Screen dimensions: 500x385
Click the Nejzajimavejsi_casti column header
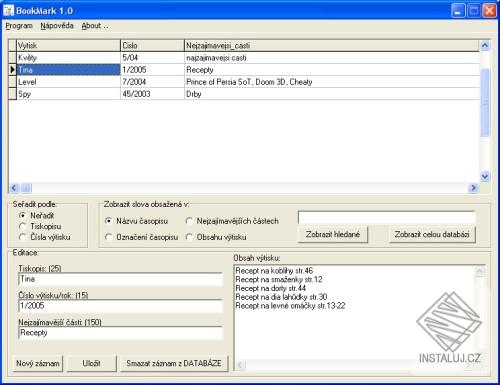(332, 45)
